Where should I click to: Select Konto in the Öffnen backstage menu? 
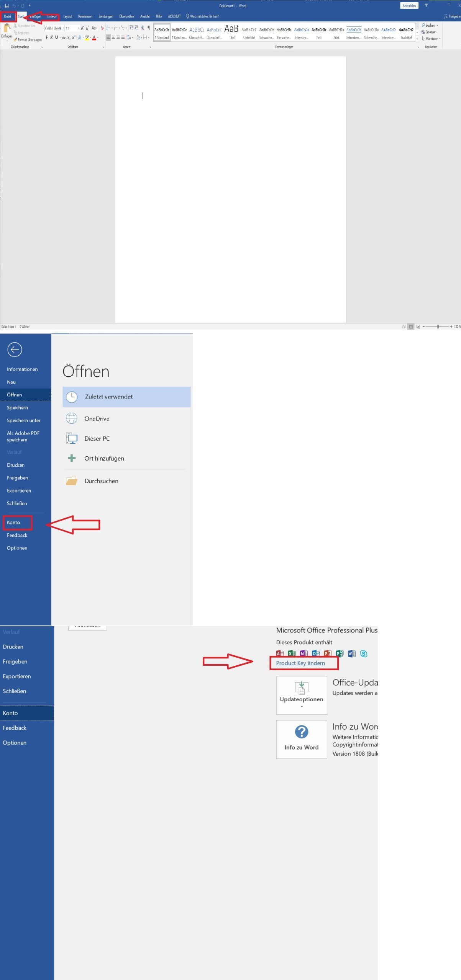click(14, 522)
